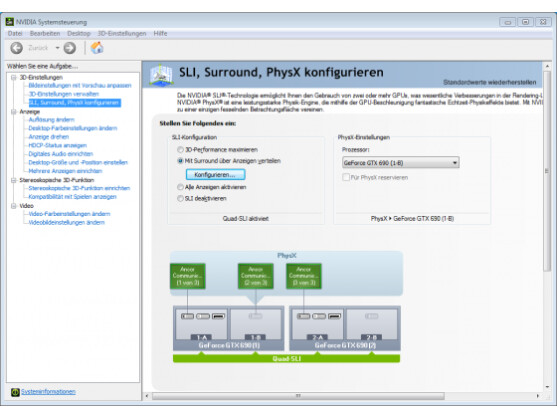Open the Bearbeiten menu

[45, 33]
